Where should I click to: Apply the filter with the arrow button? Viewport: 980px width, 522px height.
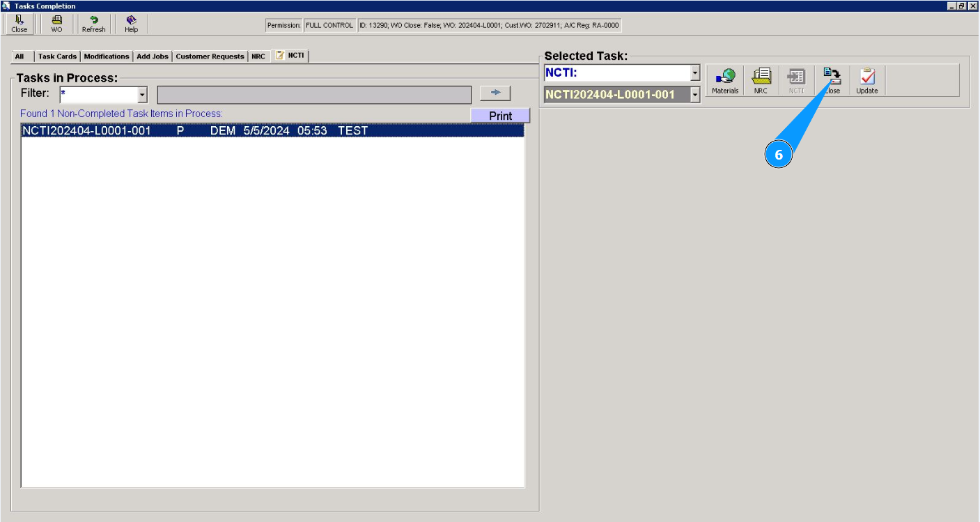tap(495, 93)
